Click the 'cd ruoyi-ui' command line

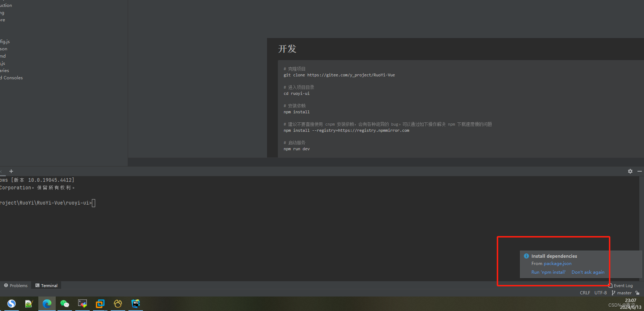(297, 94)
